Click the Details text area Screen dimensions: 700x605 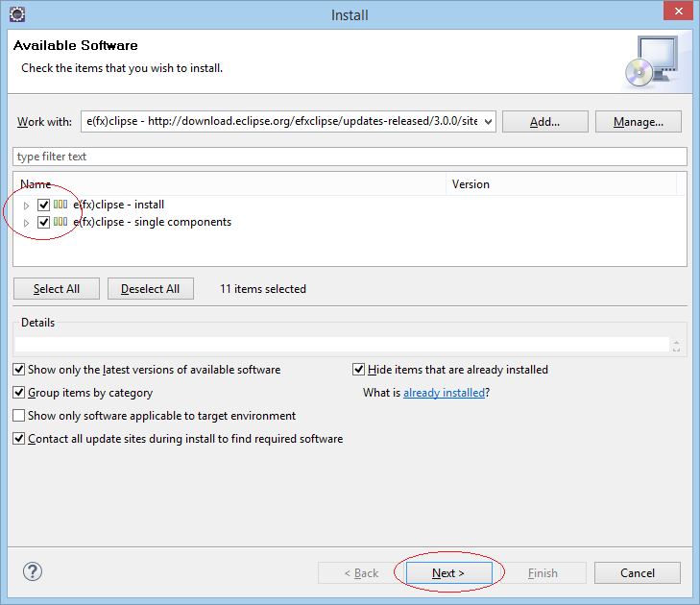[x=342, y=345]
